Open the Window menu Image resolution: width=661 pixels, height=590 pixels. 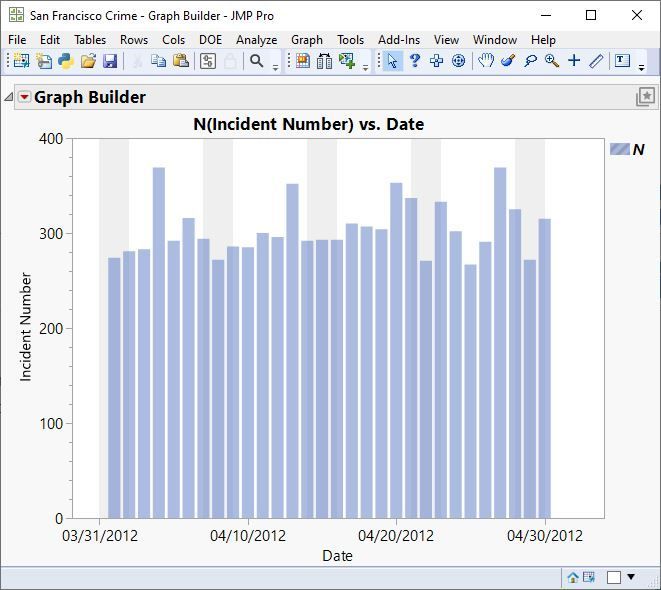coord(495,40)
